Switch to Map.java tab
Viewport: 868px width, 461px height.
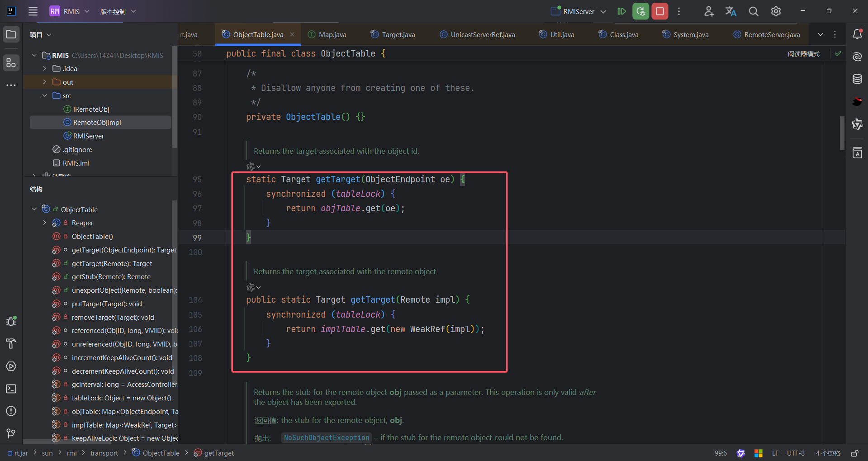point(327,34)
